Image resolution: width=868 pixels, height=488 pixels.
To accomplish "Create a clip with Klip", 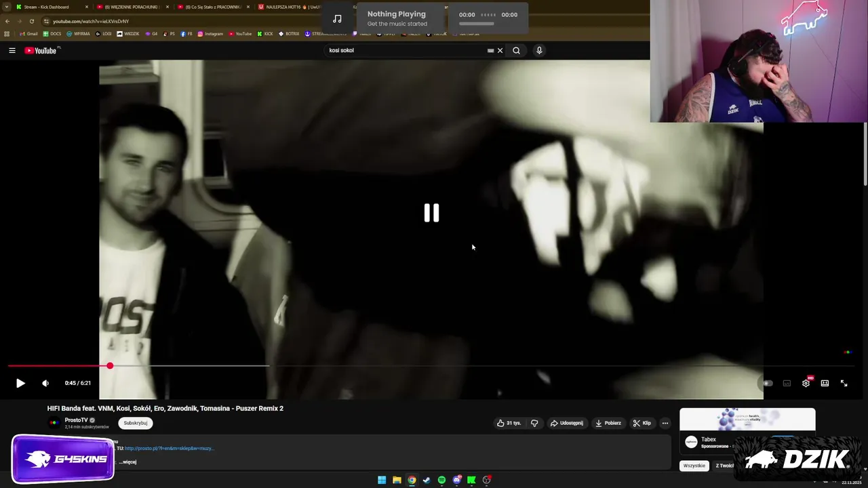I will 642,423.
